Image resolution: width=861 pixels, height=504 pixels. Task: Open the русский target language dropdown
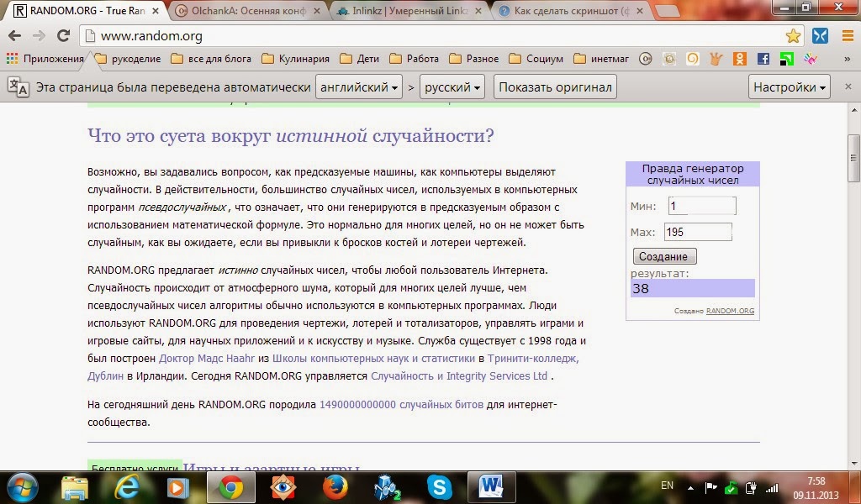click(x=452, y=87)
